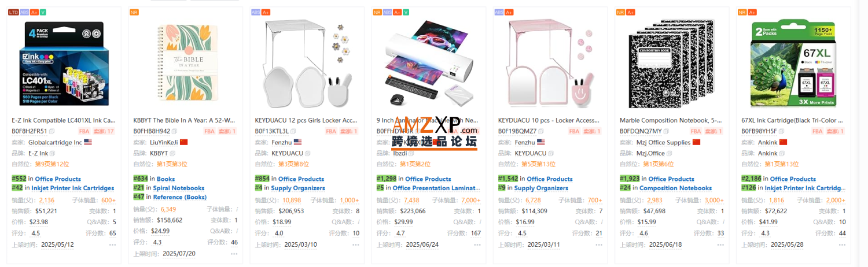868x267 pixels.
Task: Copy ASIN B0F13KTL3L using copy icon
Action: [294, 131]
